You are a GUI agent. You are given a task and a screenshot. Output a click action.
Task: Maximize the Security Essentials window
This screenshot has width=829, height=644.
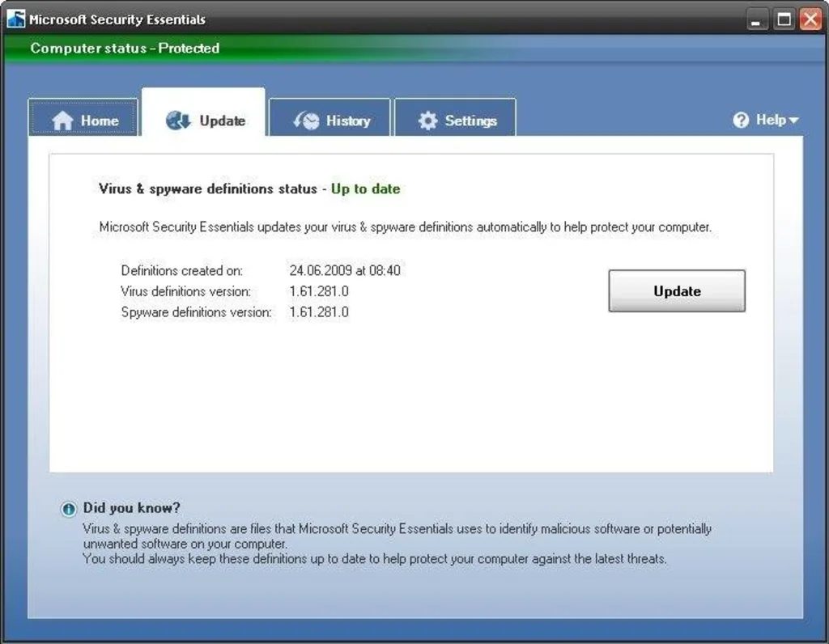tap(784, 20)
